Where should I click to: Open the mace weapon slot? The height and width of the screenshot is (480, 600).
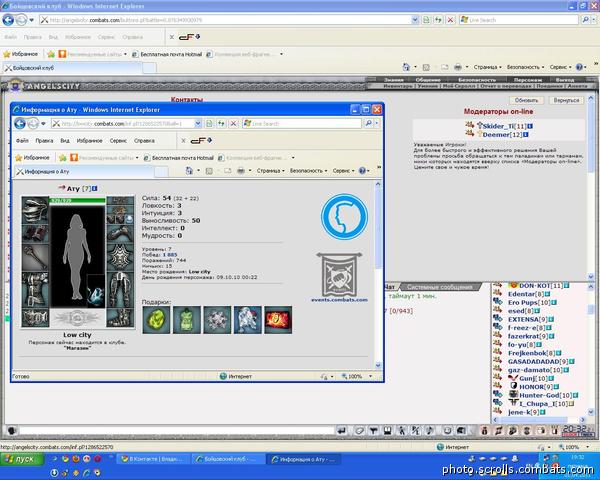coord(35,257)
